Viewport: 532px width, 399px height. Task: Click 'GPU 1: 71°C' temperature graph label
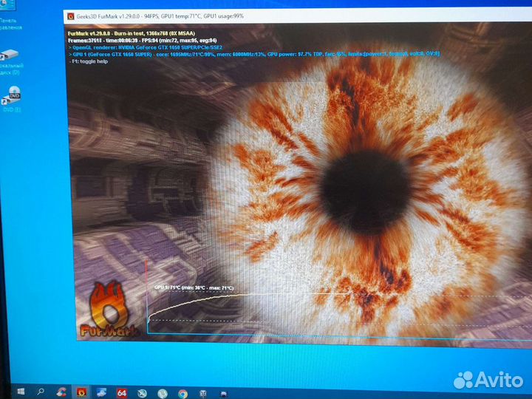click(x=194, y=287)
